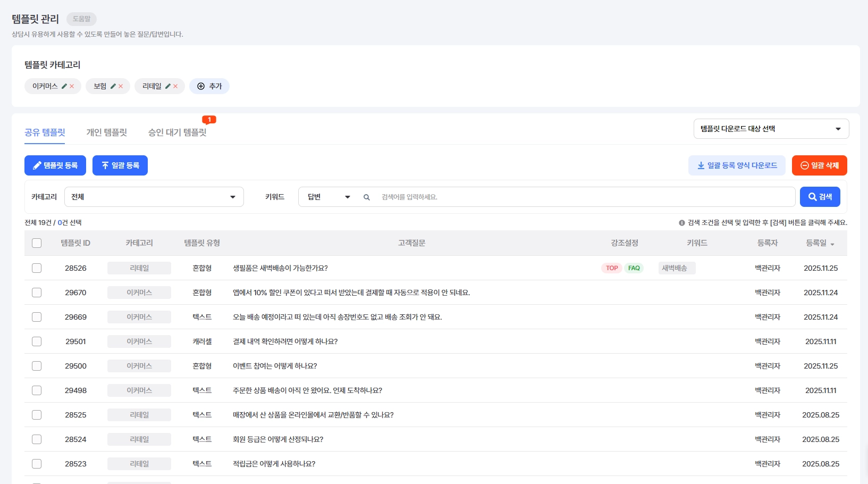Select the checkbox for template 29501
The image size is (868, 484).
coord(37,341)
